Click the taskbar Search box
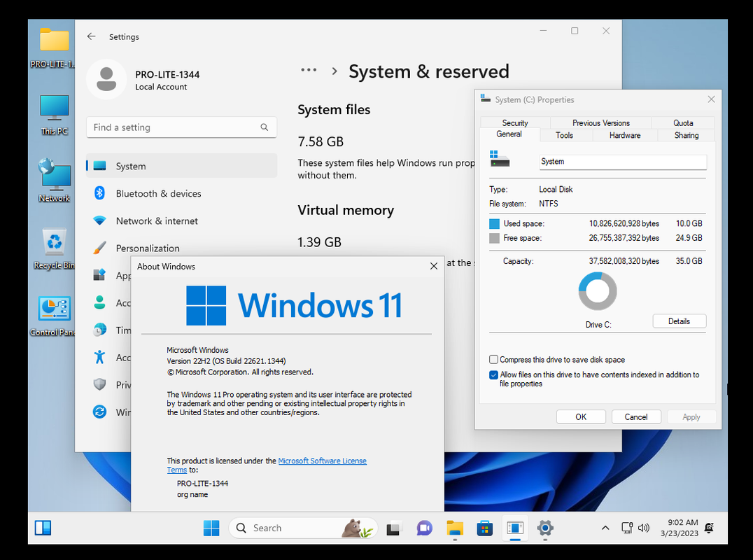 [303, 528]
